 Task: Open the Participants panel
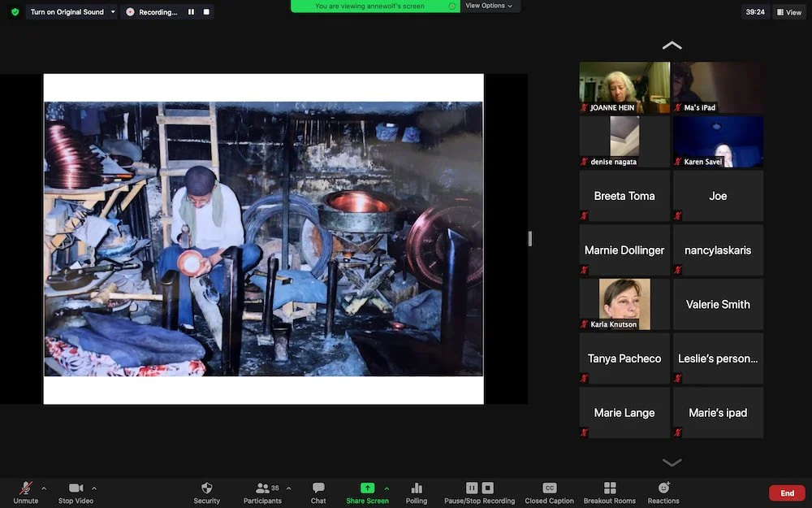coord(262,493)
